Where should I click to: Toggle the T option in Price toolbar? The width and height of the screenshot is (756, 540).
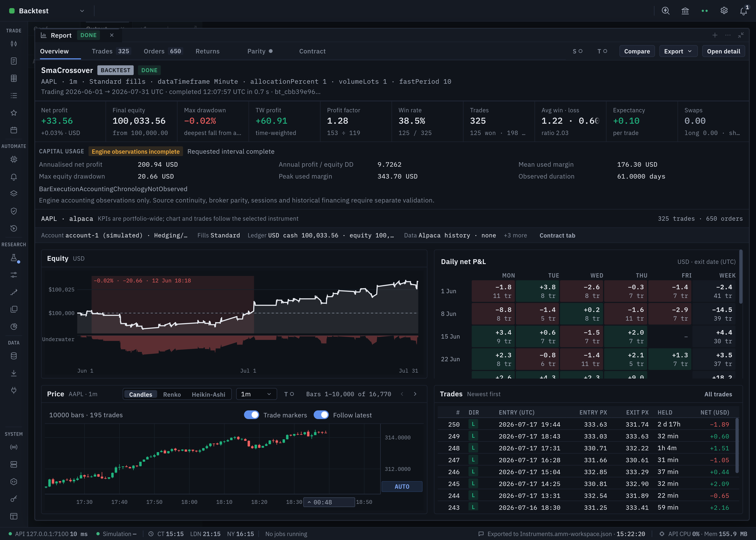click(x=289, y=394)
